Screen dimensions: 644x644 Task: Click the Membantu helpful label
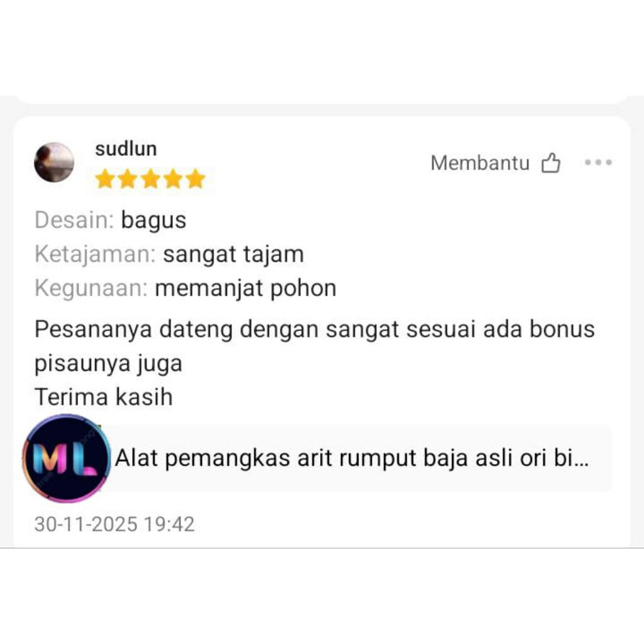480,163
